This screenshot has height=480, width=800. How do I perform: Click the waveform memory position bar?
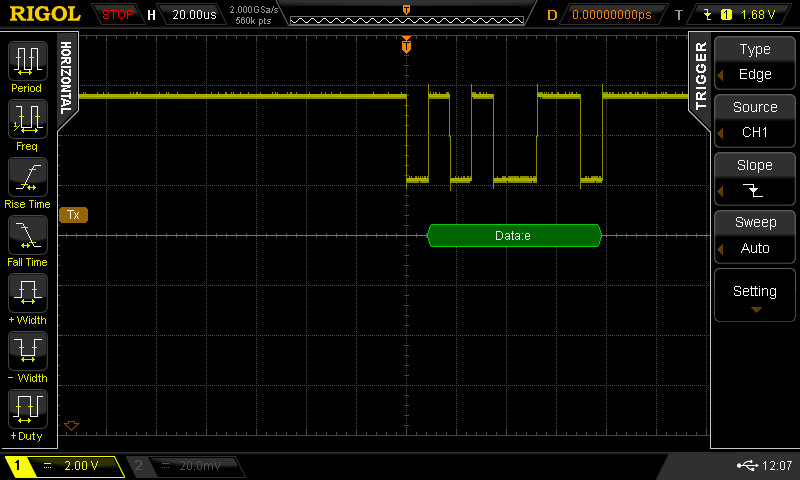click(x=404, y=16)
